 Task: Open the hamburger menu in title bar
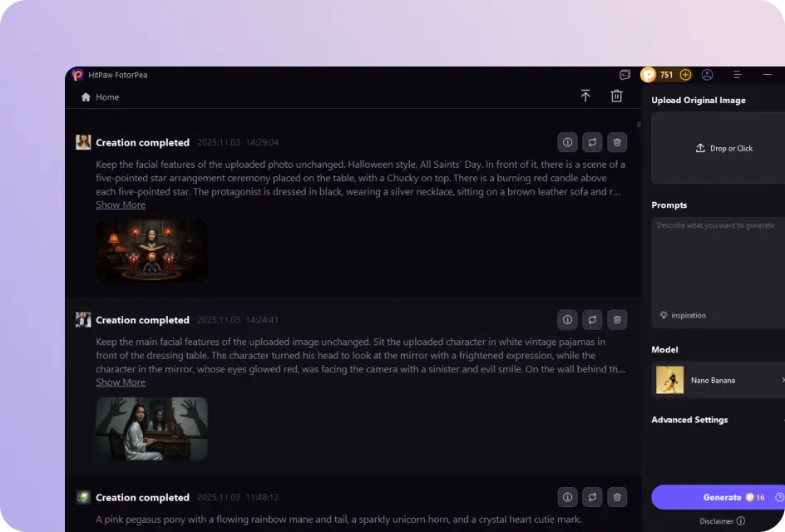[x=737, y=75]
